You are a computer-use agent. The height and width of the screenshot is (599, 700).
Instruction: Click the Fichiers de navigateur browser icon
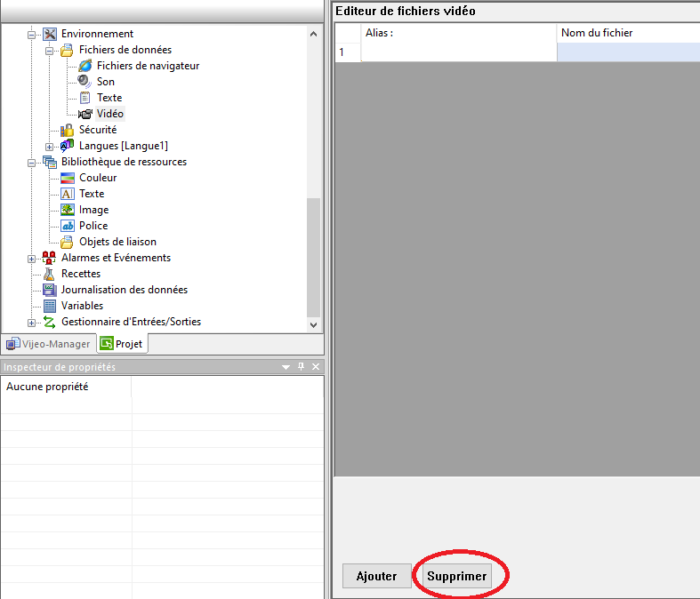[x=84, y=66]
